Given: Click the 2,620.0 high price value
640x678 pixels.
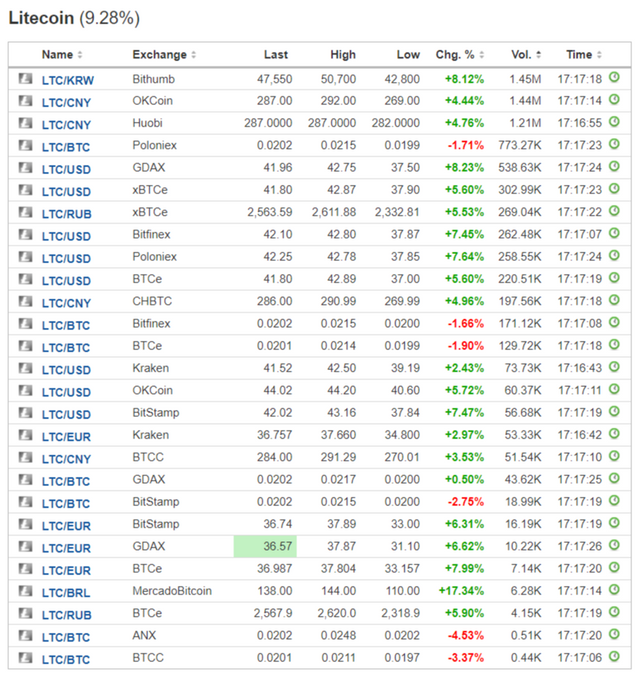Looking at the screenshot, I should point(336,614).
